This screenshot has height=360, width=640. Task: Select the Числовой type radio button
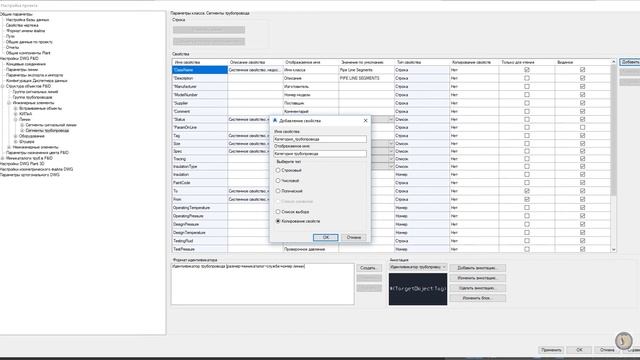[278, 180]
